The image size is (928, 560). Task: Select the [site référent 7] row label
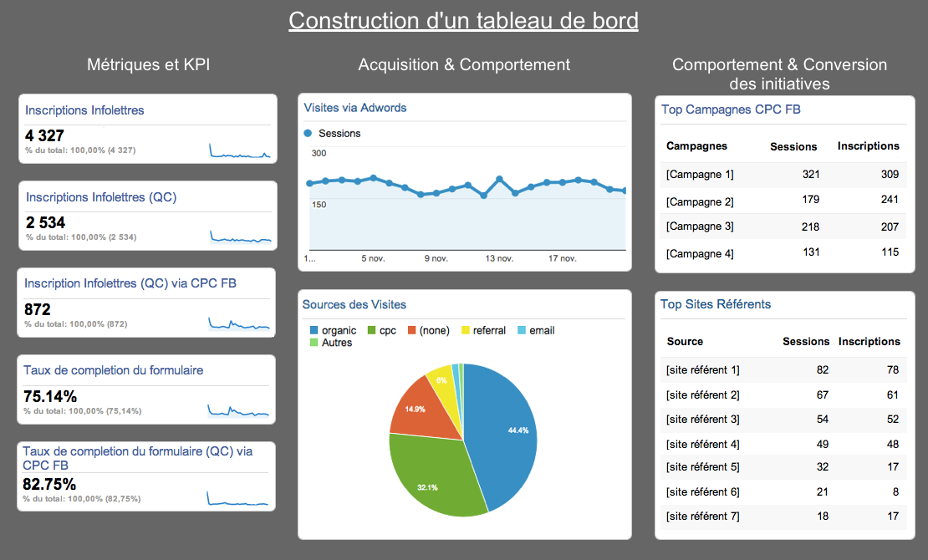pos(703,517)
